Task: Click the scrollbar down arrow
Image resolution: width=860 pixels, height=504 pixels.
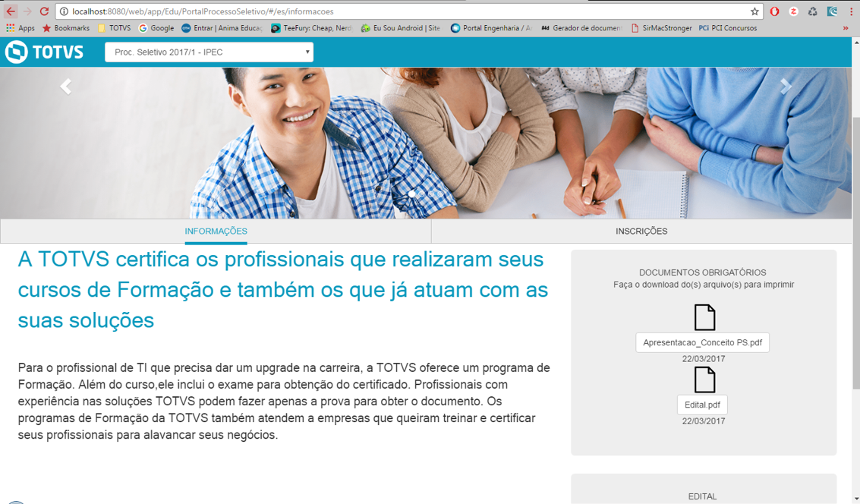Action: click(856, 499)
